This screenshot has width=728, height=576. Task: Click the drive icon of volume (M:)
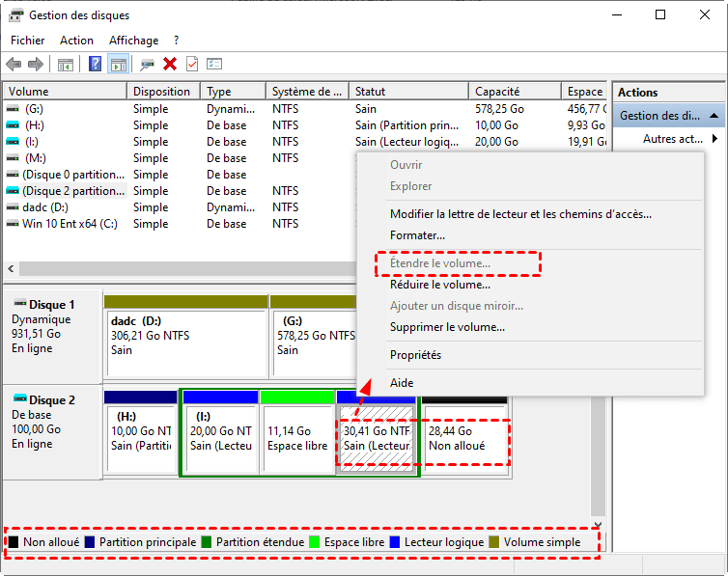(13, 158)
